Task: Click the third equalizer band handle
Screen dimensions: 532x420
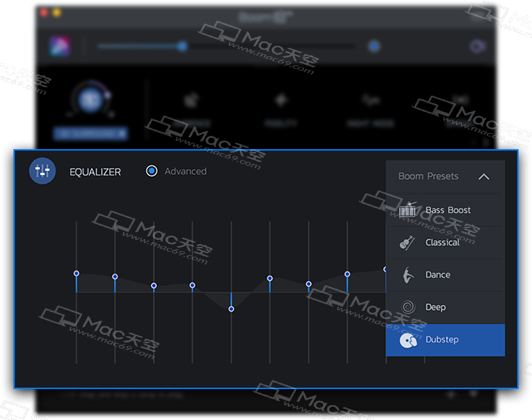Action: 153,286
